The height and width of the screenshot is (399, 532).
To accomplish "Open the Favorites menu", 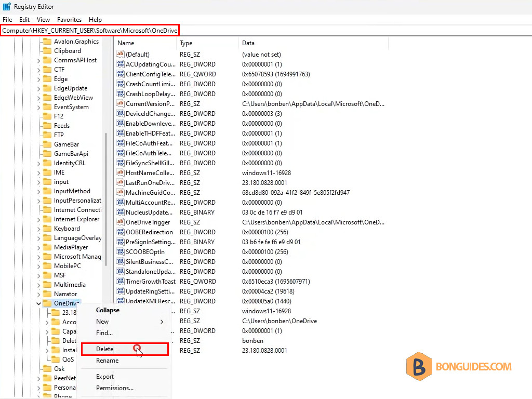I will [x=69, y=20].
